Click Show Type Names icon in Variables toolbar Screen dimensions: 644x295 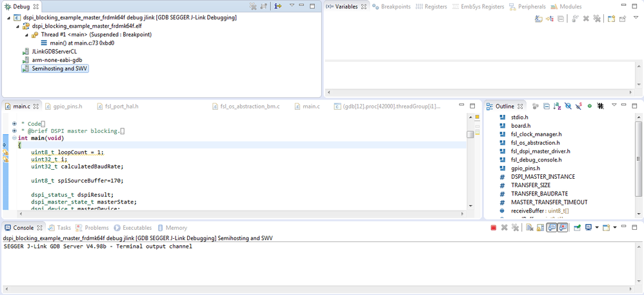539,19
